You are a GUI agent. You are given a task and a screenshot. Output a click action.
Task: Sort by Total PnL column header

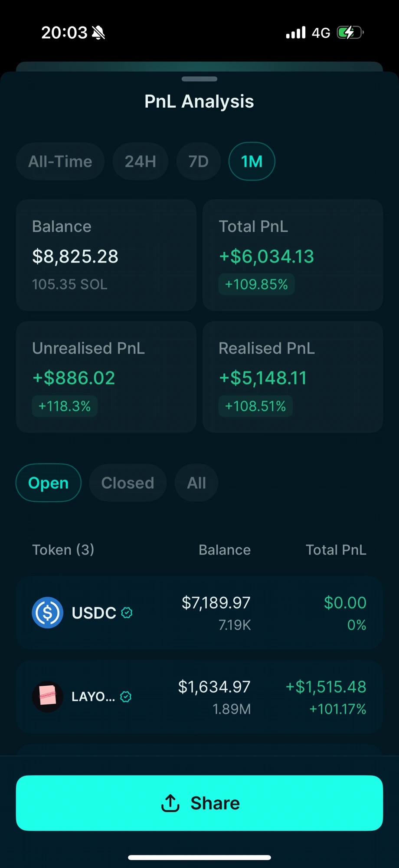[x=336, y=550]
